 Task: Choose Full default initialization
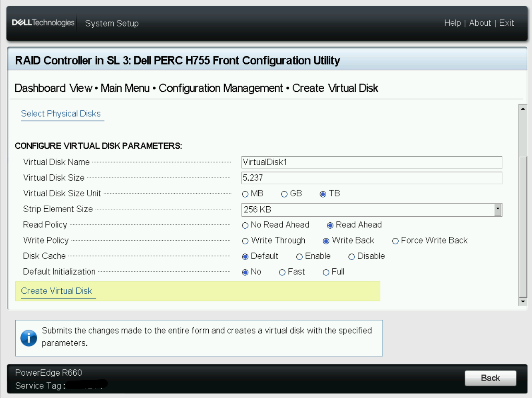pyautogui.click(x=326, y=273)
